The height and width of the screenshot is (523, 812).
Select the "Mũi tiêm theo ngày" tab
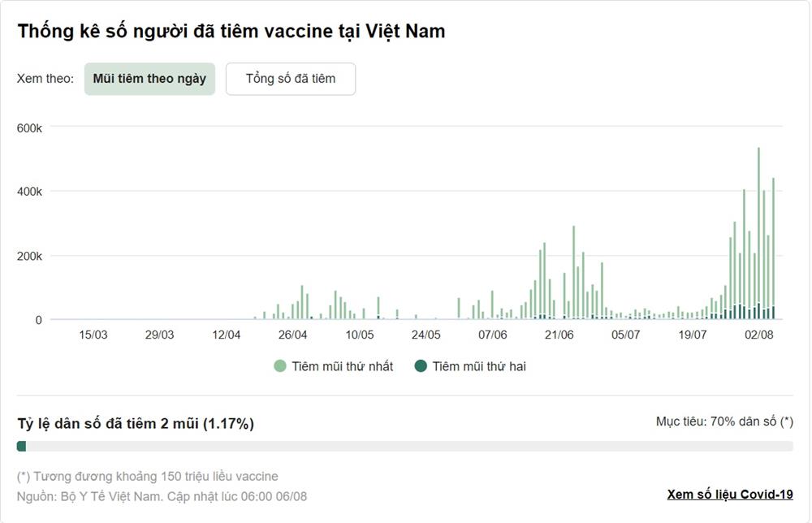[x=149, y=79]
